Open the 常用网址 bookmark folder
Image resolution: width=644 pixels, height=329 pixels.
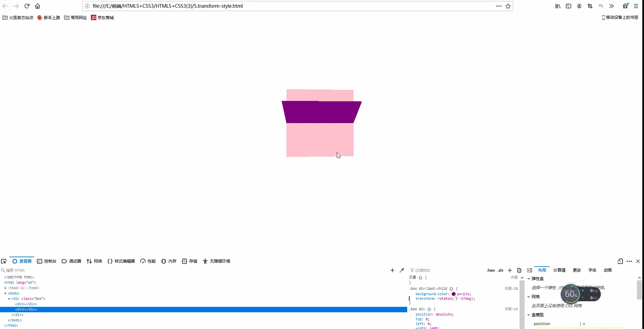[x=75, y=17]
